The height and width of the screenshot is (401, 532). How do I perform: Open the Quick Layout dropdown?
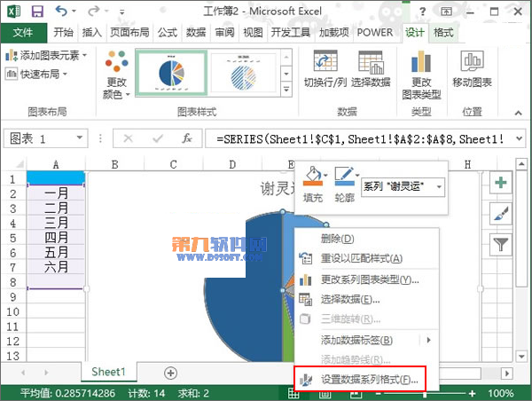pyautogui.click(x=36, y=74)
